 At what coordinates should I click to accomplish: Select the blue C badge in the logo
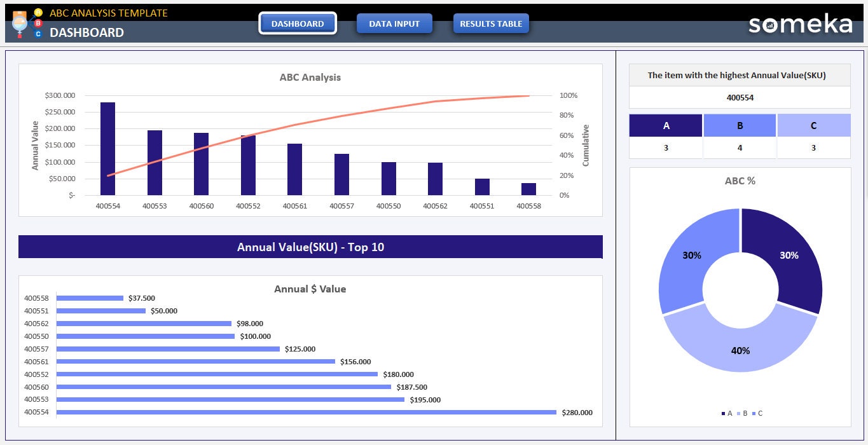click(x=38, y=34)
